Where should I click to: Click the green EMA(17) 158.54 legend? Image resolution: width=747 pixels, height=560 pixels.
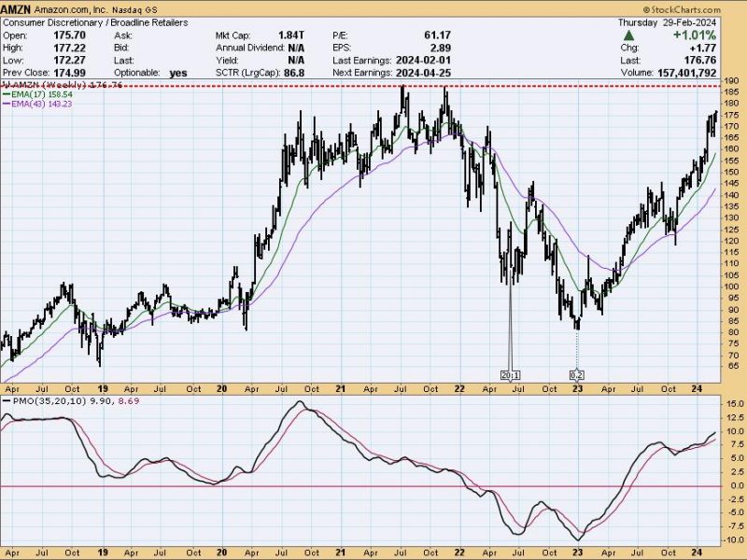37,94
